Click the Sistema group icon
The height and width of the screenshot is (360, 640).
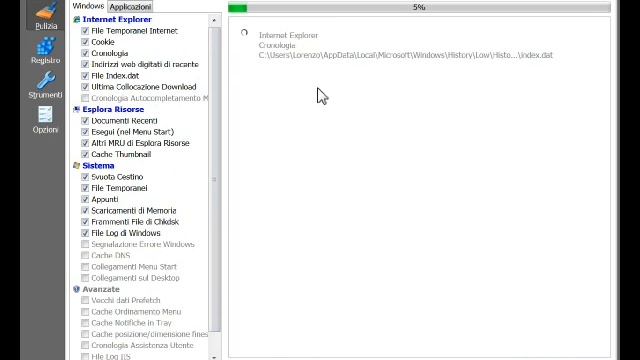[x=76, y=166]
